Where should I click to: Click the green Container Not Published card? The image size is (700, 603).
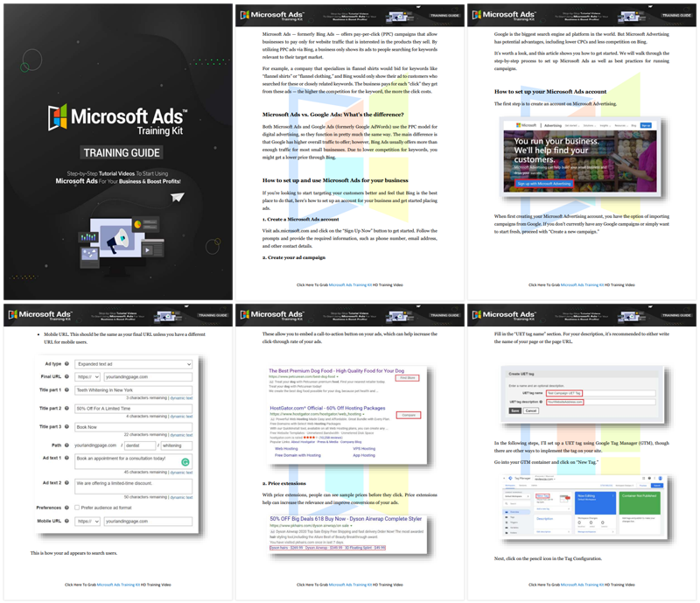(640, 503)
